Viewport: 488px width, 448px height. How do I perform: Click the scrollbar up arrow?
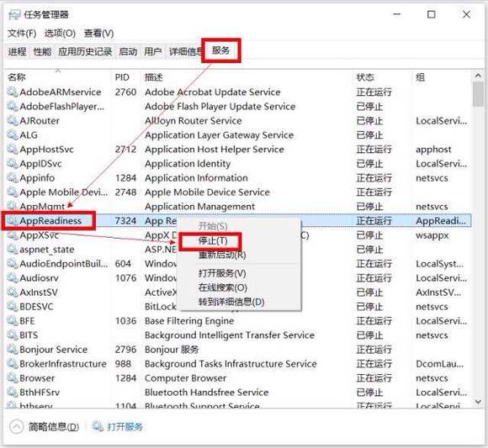[479, 76]
